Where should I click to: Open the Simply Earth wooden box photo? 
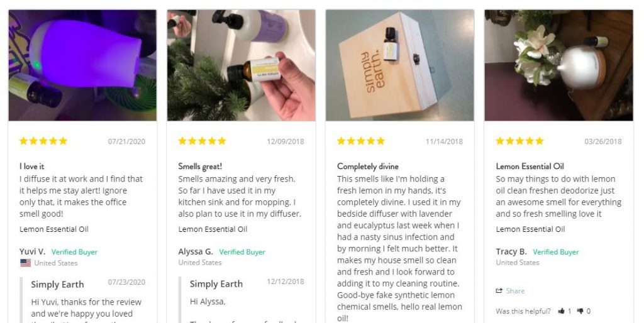400,65
